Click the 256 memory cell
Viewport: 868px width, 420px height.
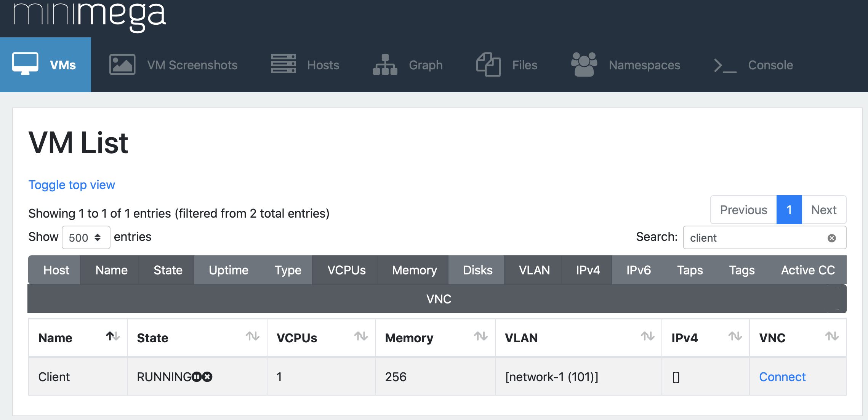click(435, 377)
